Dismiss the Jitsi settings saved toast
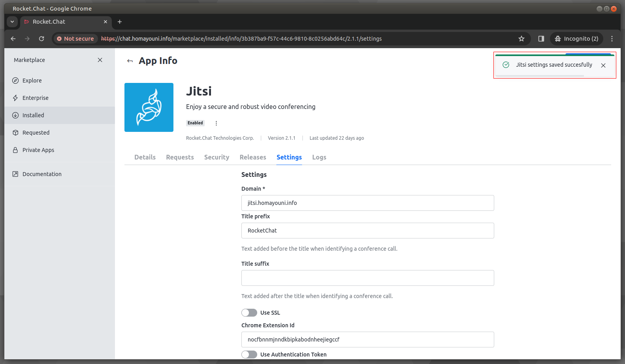625x364 pixels. point(603,66)
